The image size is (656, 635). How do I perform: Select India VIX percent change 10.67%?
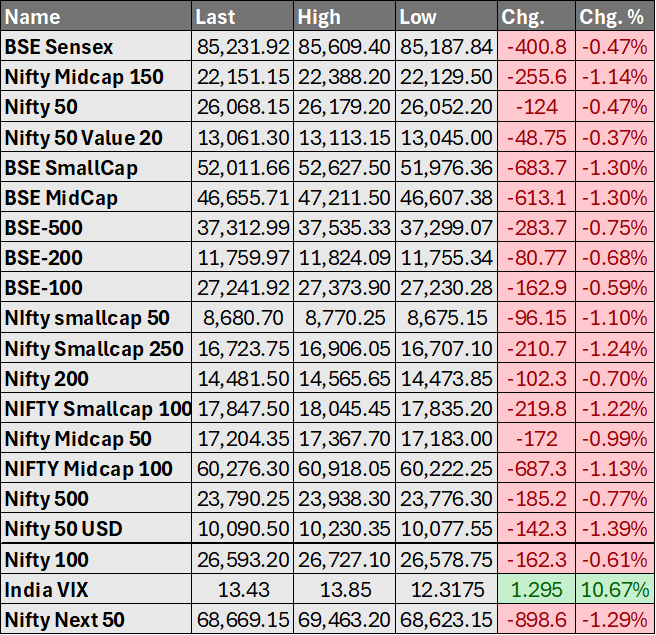(614, 590)
